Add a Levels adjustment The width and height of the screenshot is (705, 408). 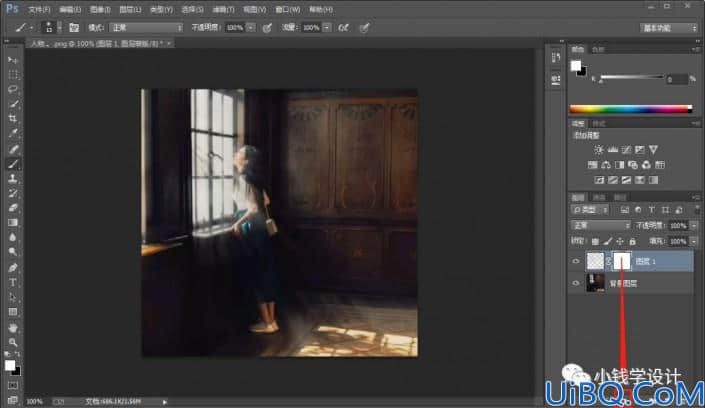click(612, 150)
